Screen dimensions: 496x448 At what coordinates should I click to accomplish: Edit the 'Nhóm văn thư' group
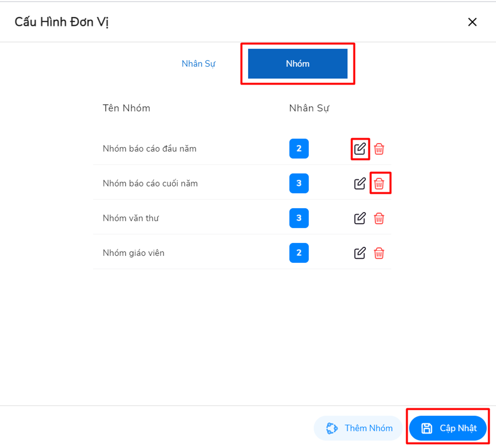[x=360, y=218]
